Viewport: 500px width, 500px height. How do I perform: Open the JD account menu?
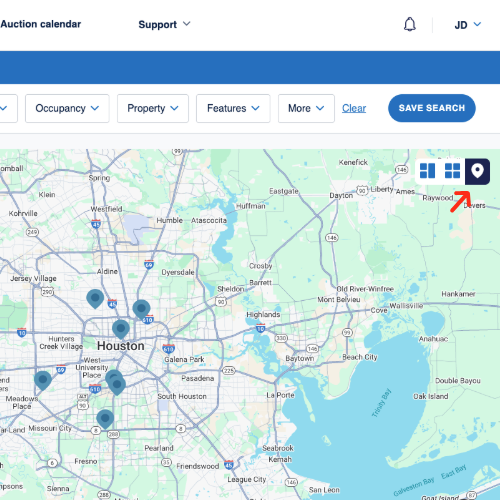[x=468, y=25]
